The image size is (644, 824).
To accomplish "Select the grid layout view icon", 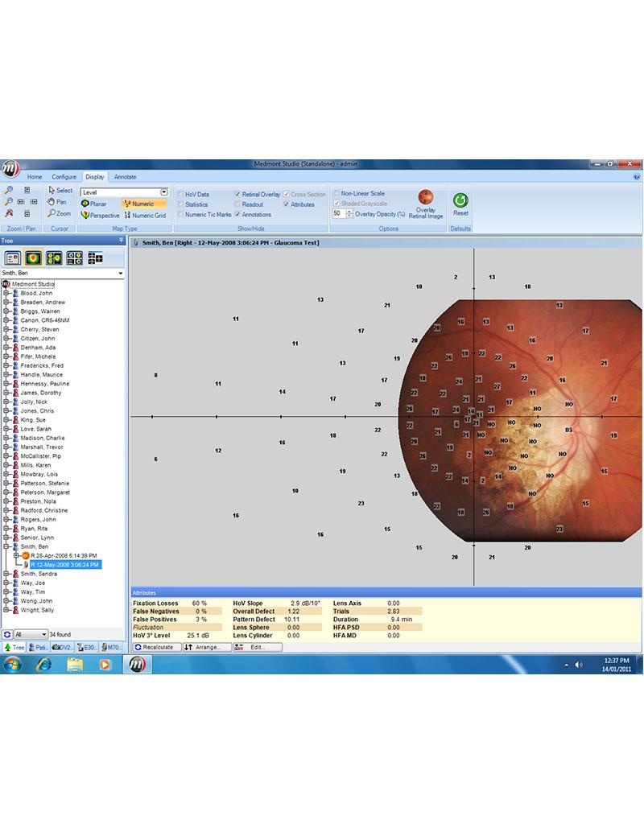I will click(95, 258).
